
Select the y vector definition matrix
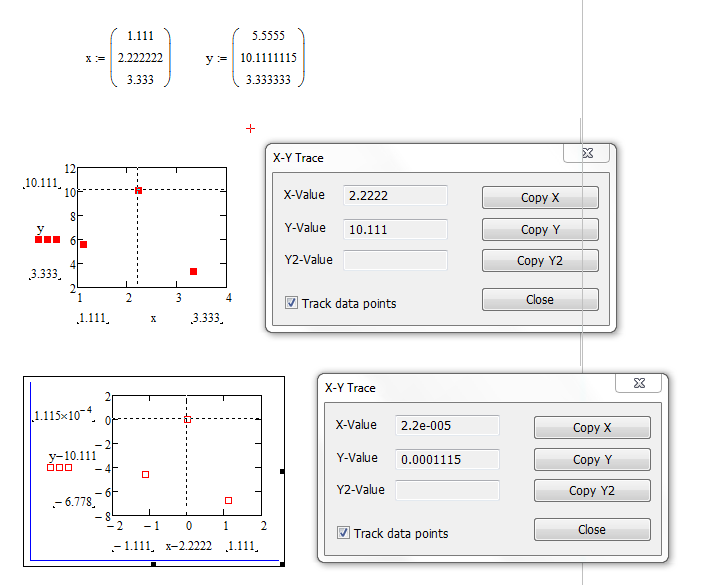[x=268, y=58]
